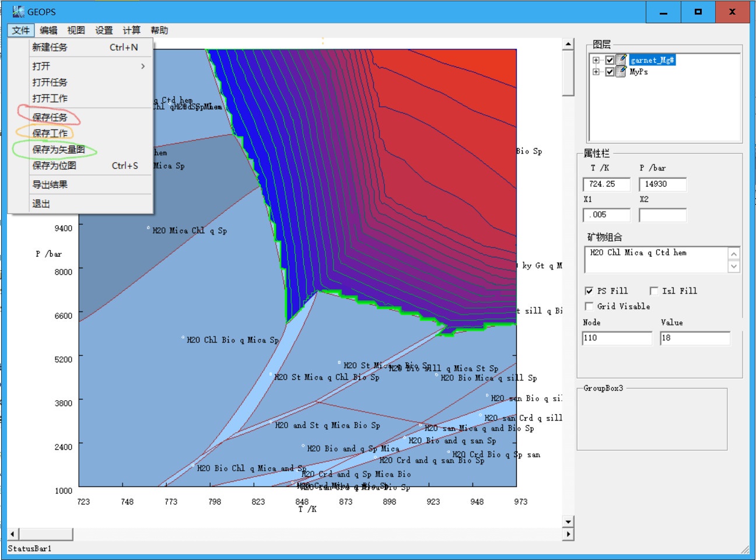Screen dimensions: 756x560
Task: Choose 新建任务 from the file menu
Action: click(x=50, y=47)
